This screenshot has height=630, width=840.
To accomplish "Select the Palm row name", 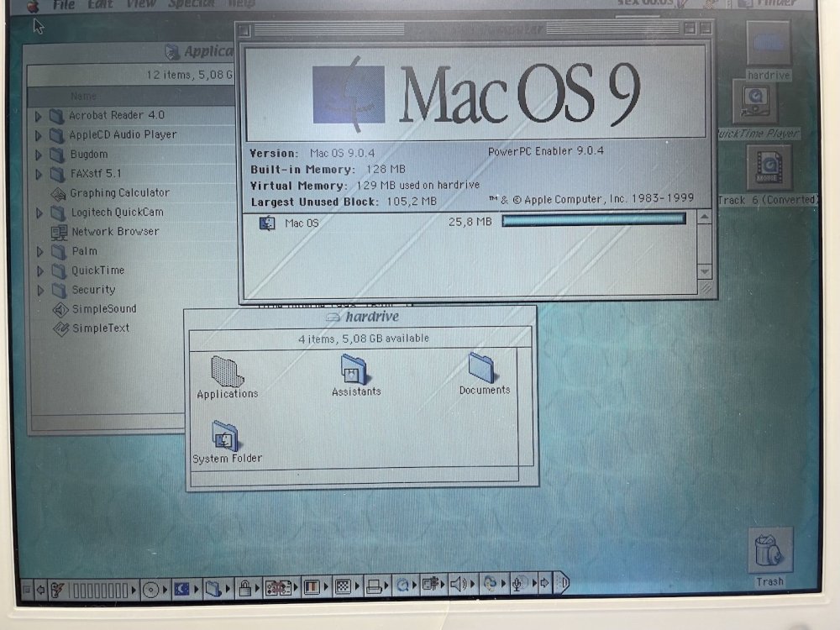I will (85, 250).
